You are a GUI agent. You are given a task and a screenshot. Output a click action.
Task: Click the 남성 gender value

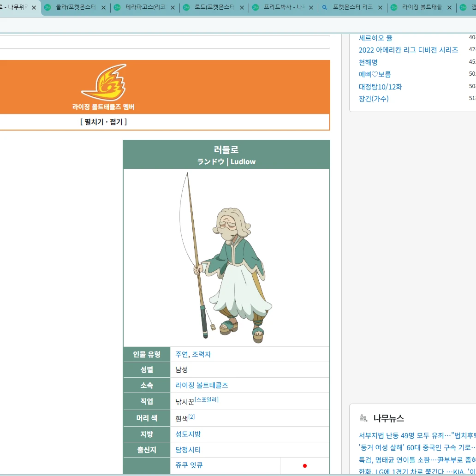182,370
